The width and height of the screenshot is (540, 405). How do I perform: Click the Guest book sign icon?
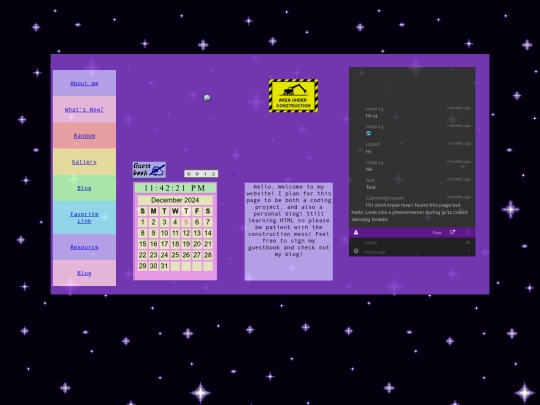click(149, 170)
